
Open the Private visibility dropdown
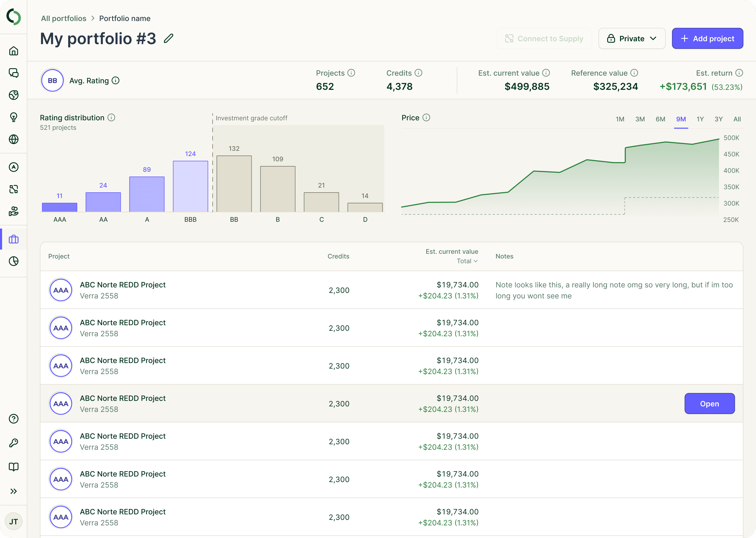coord(632,38)
